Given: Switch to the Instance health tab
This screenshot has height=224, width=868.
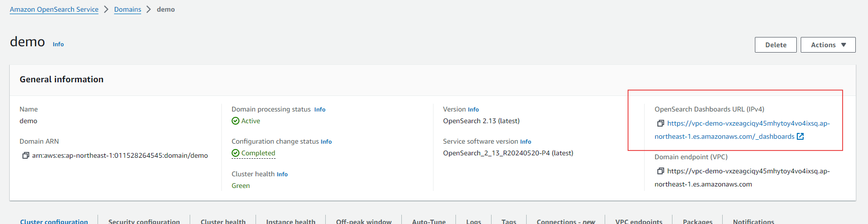Looking at the screenshot, I should pyautogui.click(x=291, y=221).
